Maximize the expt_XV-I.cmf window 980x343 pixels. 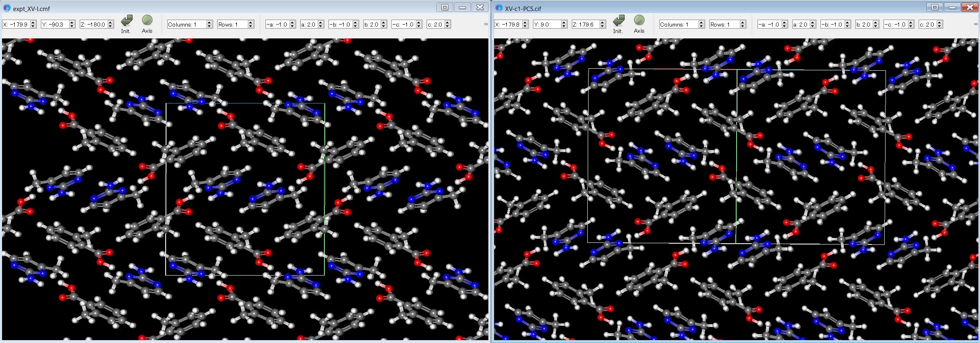(x=445, y=7)
